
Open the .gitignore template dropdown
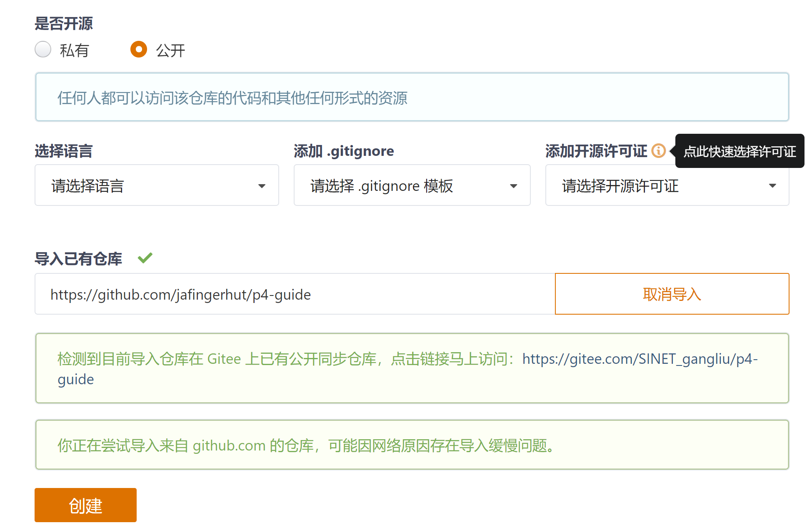click(x=412, y=185)
